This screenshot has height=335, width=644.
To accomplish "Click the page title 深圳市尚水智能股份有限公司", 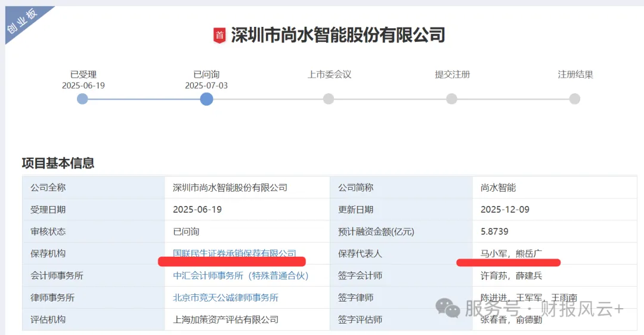I will (338, 35).
